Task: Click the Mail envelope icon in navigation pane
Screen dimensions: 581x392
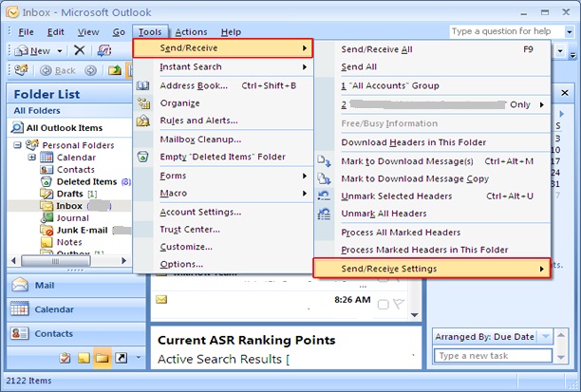Action: (20, 285)
